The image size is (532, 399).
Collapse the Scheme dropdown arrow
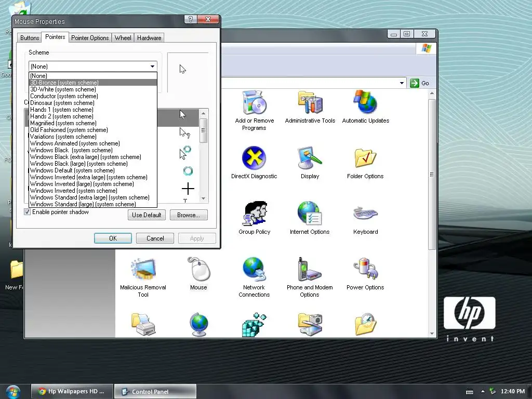(x=152, y=66)
